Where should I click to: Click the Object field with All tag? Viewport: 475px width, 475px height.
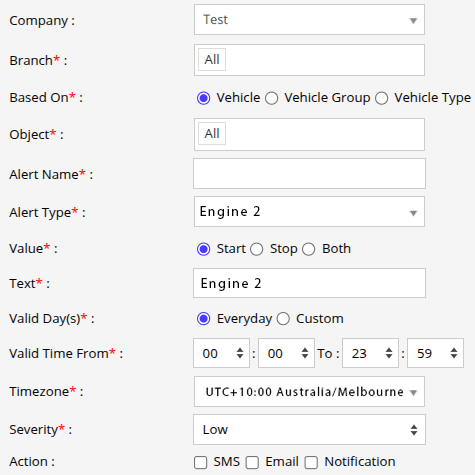pos(309,134)
